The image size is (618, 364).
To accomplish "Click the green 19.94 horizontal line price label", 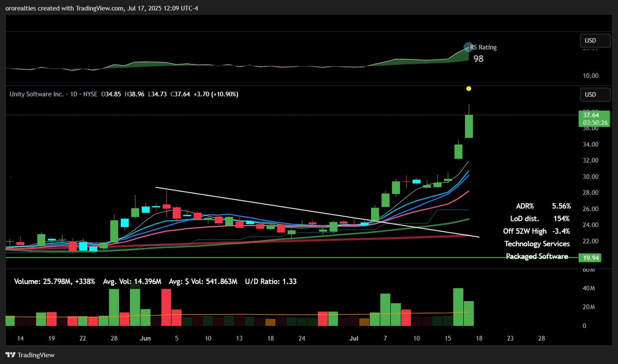I will click(591, 258).
